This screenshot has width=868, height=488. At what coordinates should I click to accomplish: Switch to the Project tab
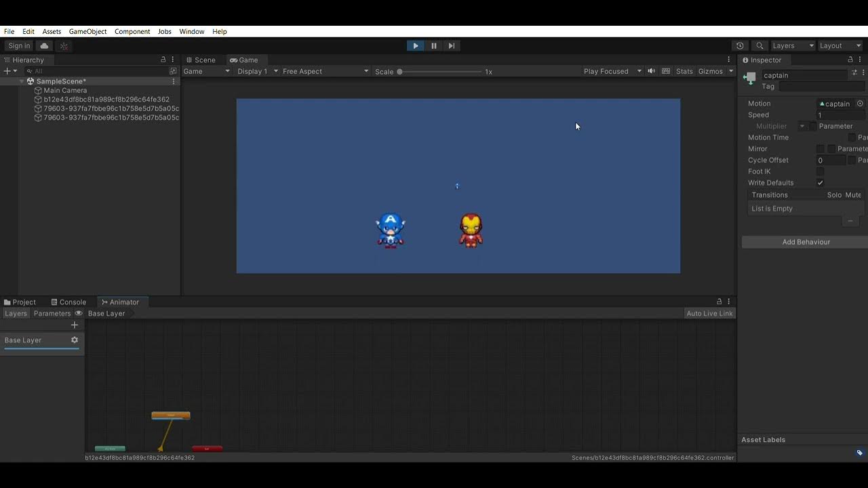click(20, 302)
